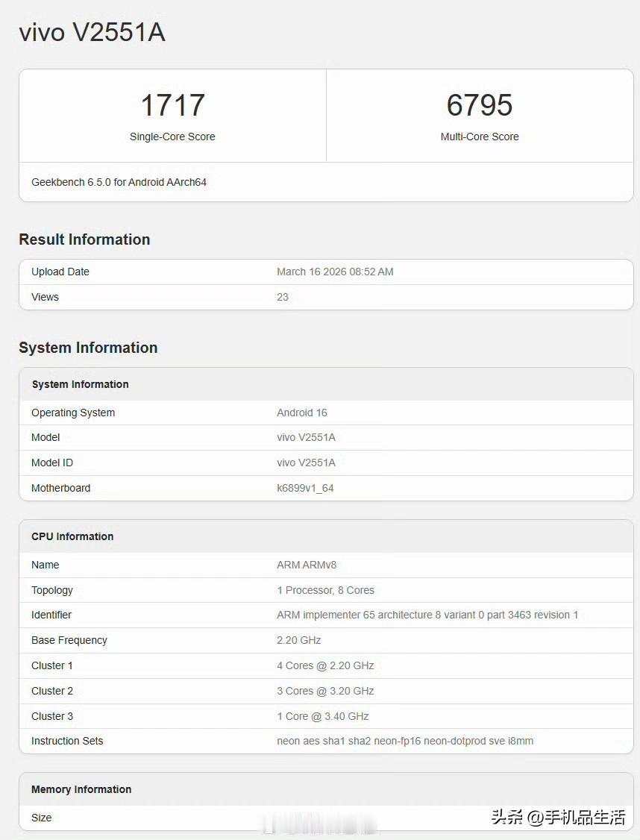This screenshot has width=640, height=840.
Task: Click the Name label in CPU table
Action: 45,565
